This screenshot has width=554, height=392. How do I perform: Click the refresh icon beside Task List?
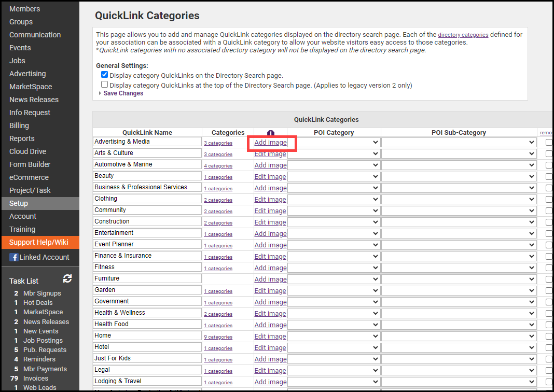coord(67,279)
